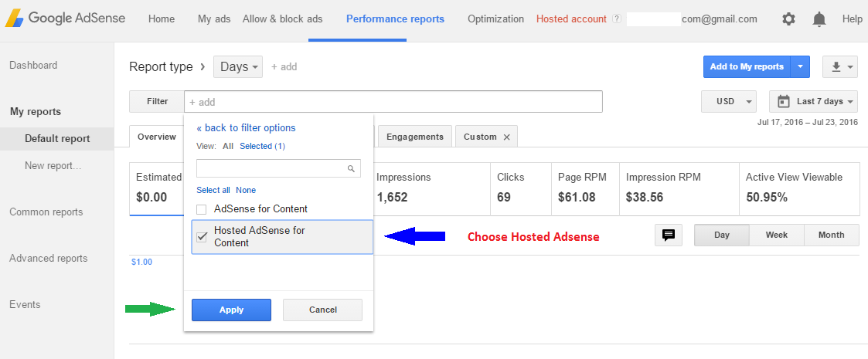
Task: Click + add next to report type
Action: tap(284, 67)
